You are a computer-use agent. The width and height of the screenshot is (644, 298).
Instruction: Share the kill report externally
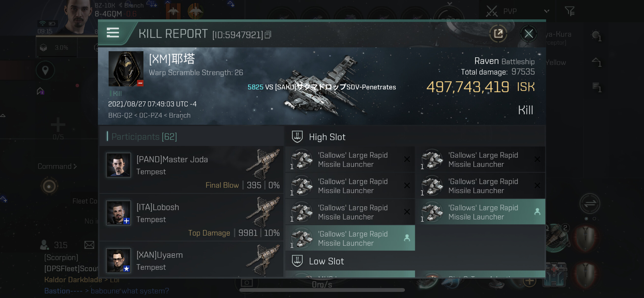tap(498, 34)
